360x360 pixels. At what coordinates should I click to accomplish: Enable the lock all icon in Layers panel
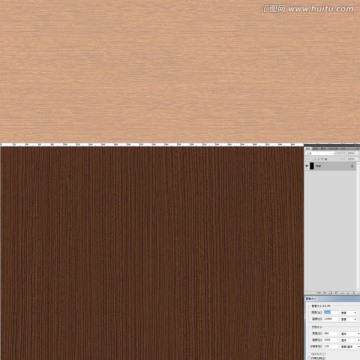click(x=326, y=159)
